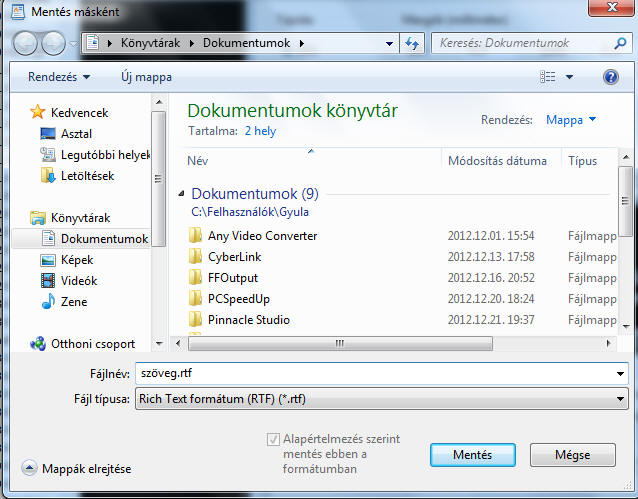Open help with the blue question mark icon
The height and width of the screenshot is (499, 638).
[x=611, y=77]
